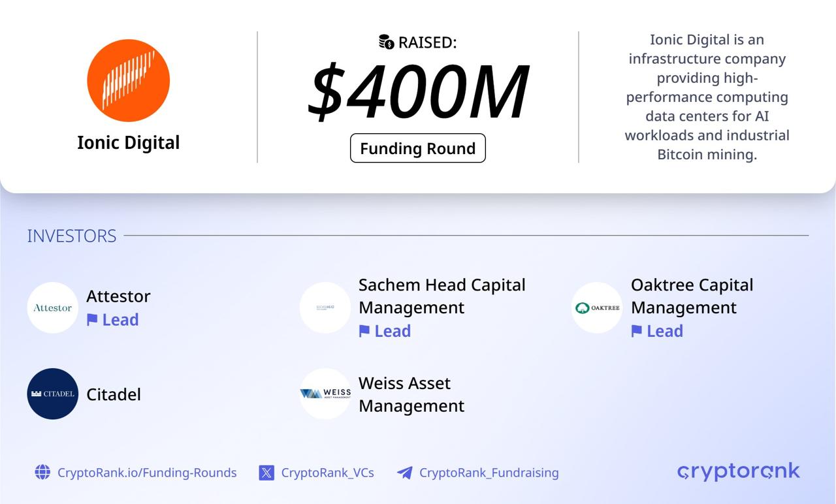Click the Citadel investor name
This screenshot has width=836, height=504.
tap(114, 394)
